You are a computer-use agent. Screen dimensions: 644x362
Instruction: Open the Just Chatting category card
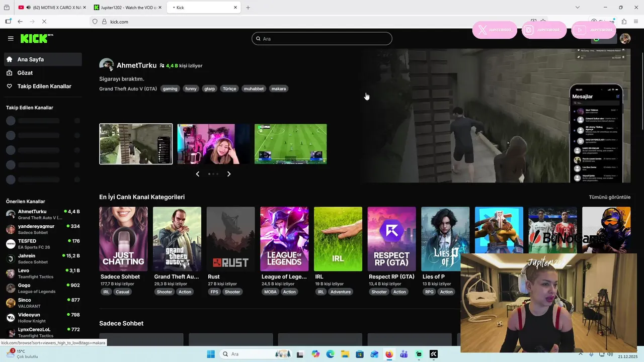[123, 239]
